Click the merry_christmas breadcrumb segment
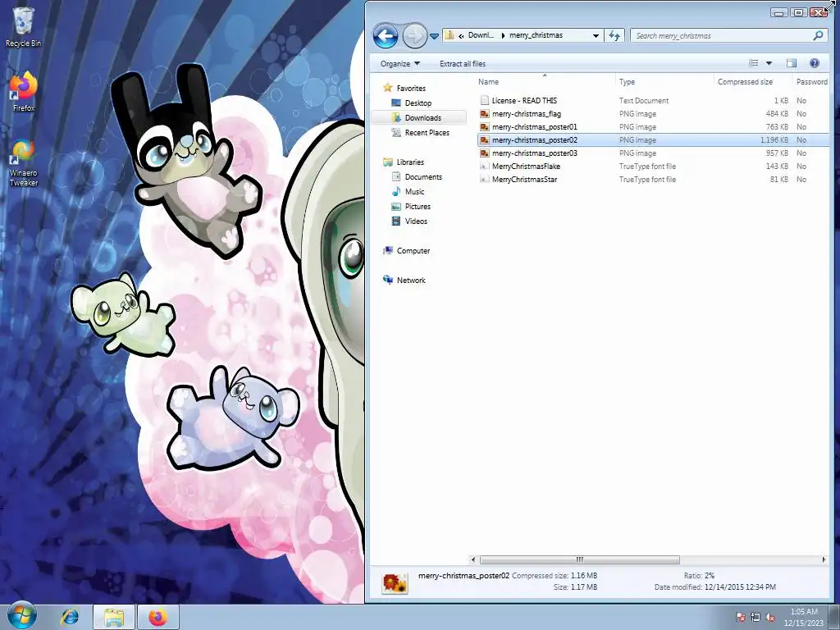The image size is (840, 630). tap(536, 34)
